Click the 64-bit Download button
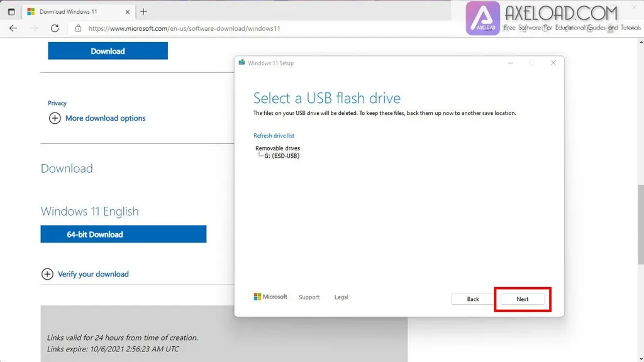 click(x=123, y=234)
